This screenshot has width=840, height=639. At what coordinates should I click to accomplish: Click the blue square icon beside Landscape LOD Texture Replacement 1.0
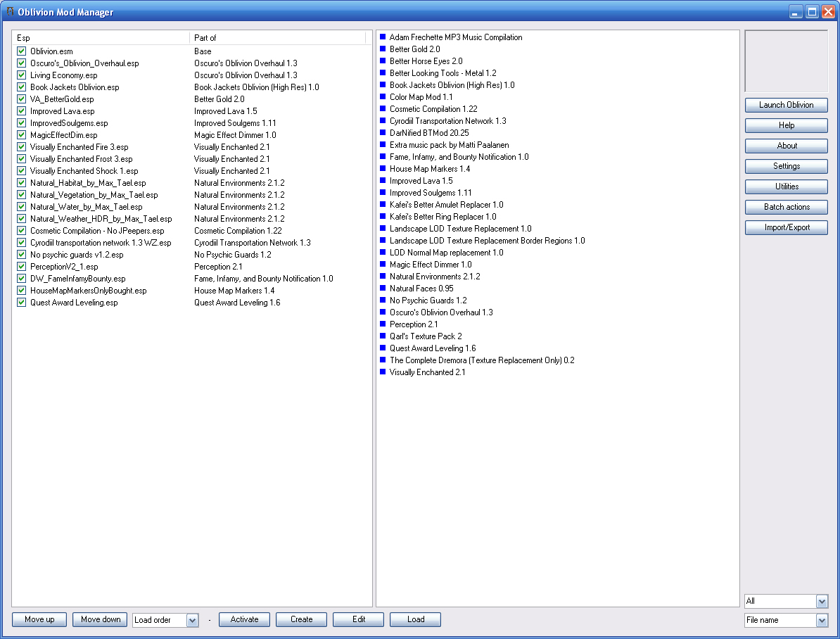(x=383, y=229)
